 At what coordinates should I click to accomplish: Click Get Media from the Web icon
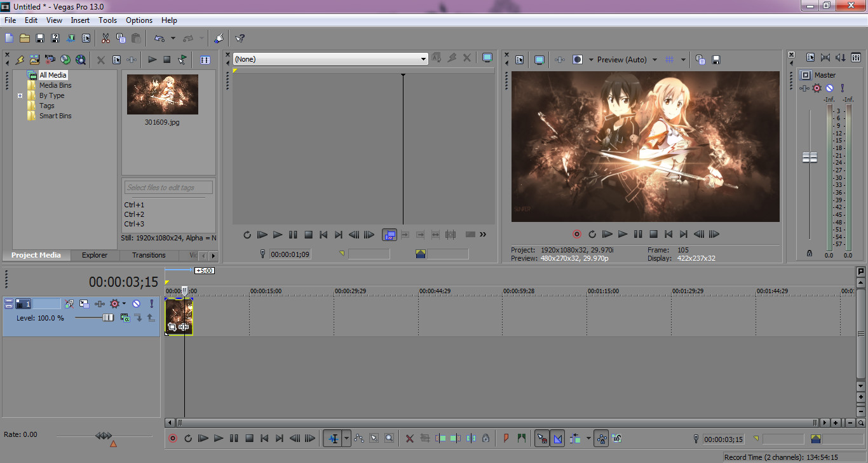coord(80,60)
